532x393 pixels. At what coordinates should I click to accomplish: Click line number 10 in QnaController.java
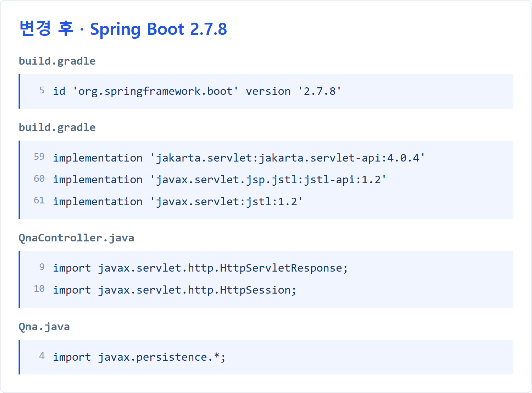tap(39, 289)
